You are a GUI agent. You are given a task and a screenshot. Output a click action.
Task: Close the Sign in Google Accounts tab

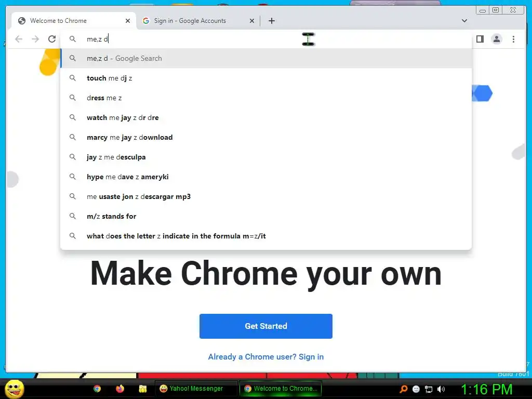click(252, 21)
